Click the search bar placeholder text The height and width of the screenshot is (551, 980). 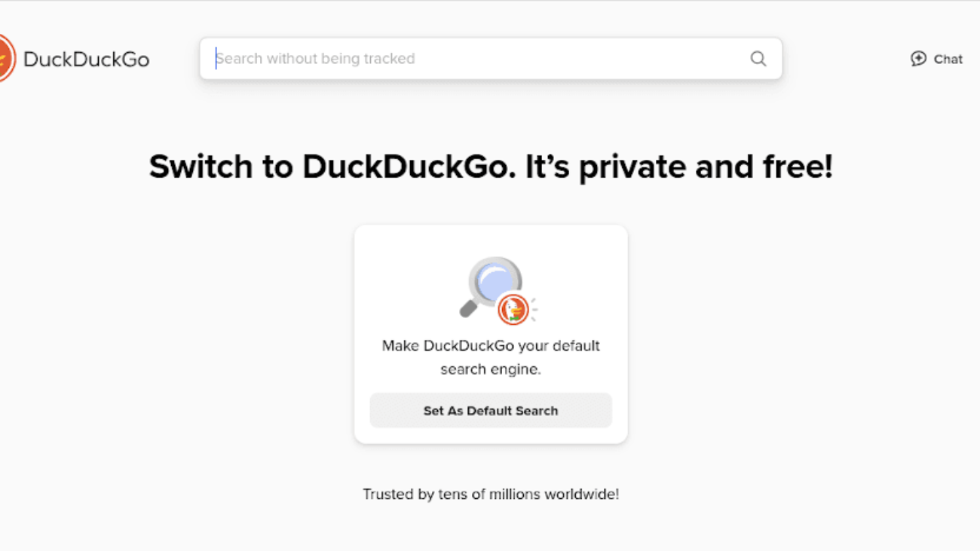pos(317,58)
